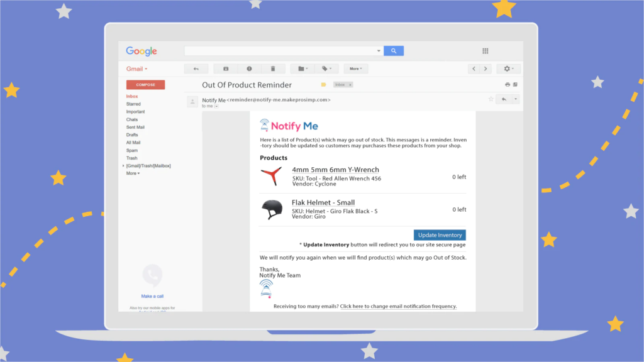Image resolution: width=644 pixels, height=362 pixels.
Task: Expand the settings gear dropdown
Action: (x=508, y=69)
